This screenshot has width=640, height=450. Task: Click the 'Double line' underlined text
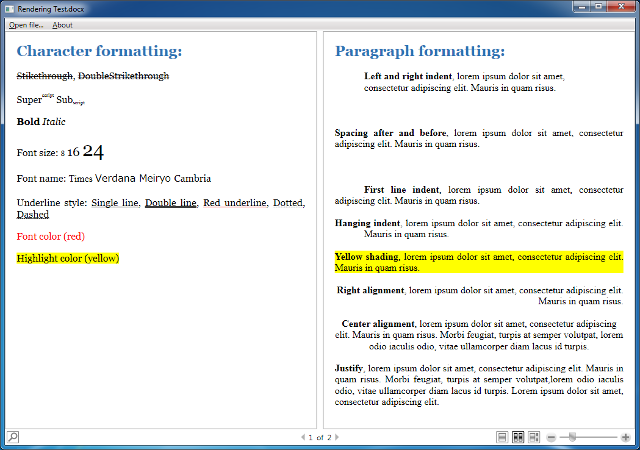(x=171, y=203)
